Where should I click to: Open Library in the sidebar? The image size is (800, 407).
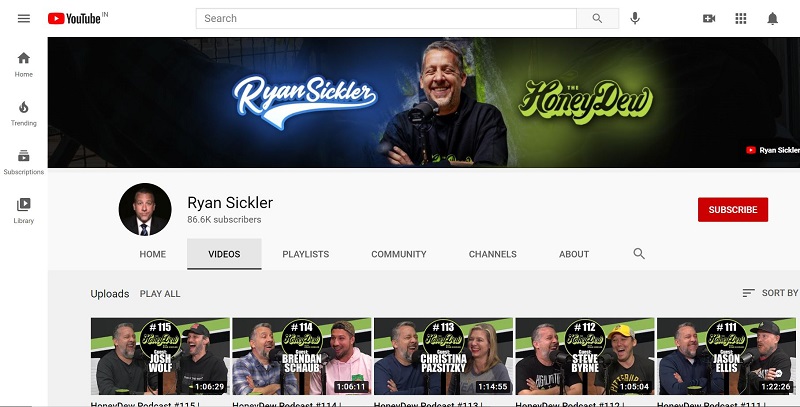tap(23, 211)
